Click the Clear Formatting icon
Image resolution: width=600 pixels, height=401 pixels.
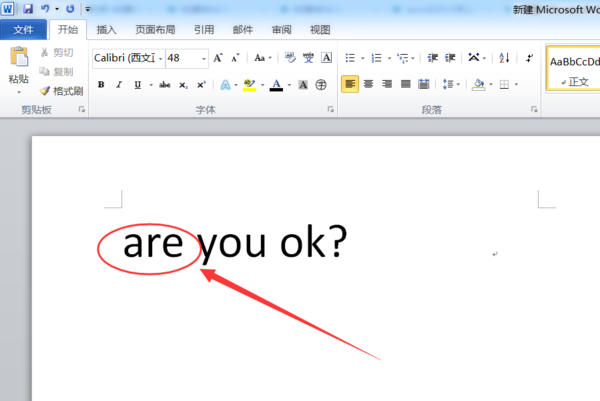click(290, 58)
